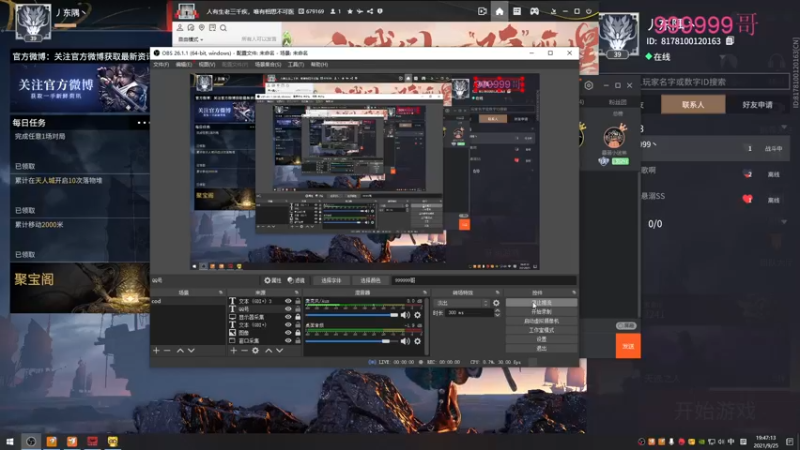The image size is (800, 450).
Task: Open the File menu in OBS
Action: [x=161, y=64]
